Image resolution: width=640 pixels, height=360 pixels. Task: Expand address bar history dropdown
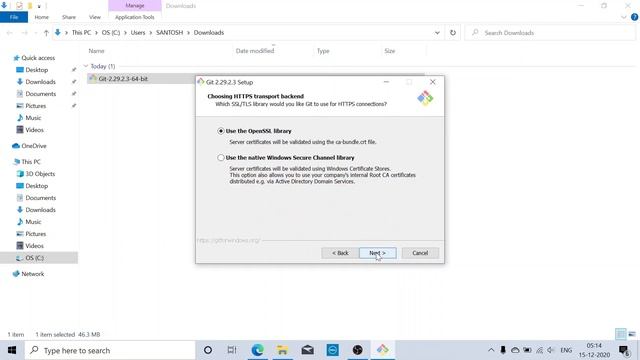pos(437,33)
